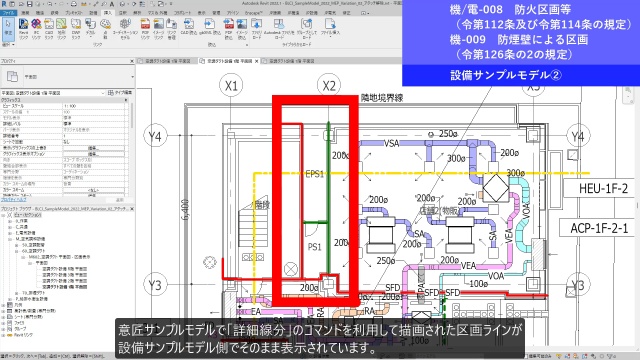Close the active duct plan view tab
Image resolution: width=640 pixels, height=360 pixels.
(257, 61)
